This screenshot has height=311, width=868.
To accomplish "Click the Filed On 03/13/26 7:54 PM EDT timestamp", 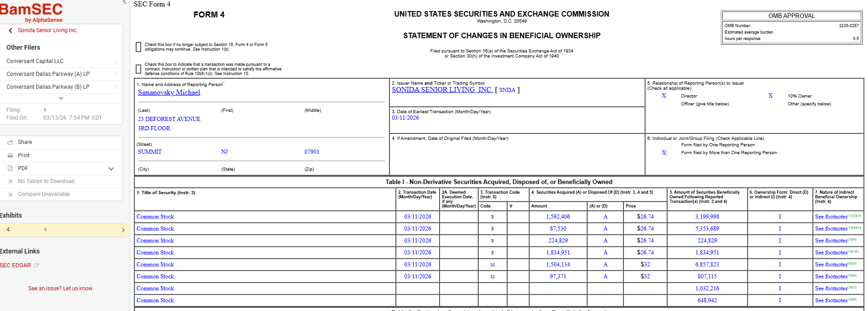I will pos(72,118).
